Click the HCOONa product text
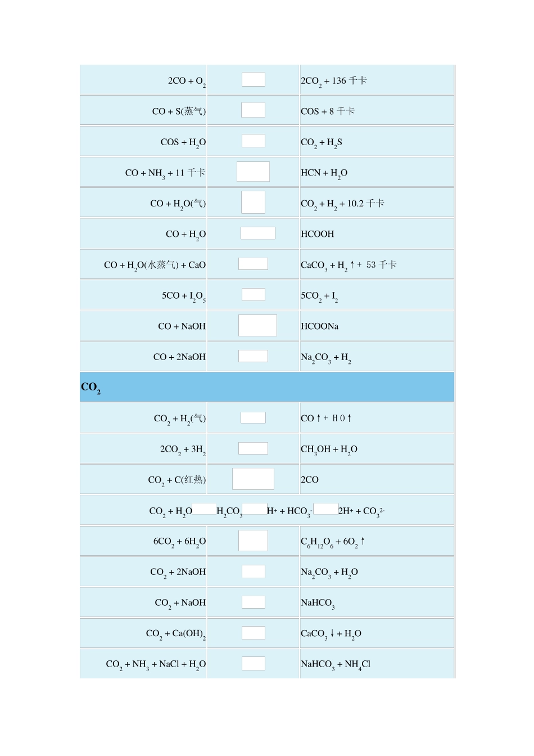The height and width of the screenshot is (756, 534). pos(320,326)
